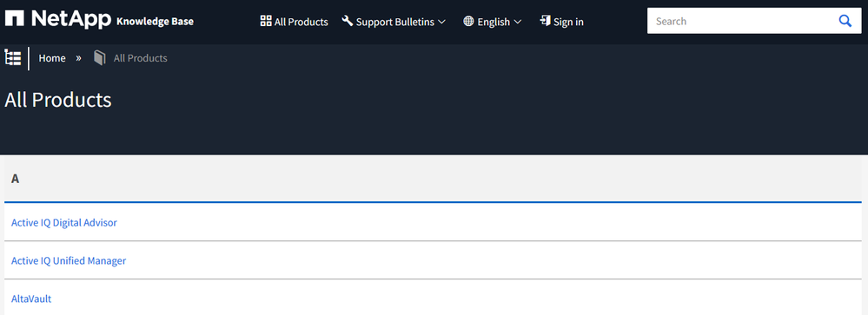Open the Support Bulletins menu
Viewport: 868px width, 315px height.
(394, 22)
